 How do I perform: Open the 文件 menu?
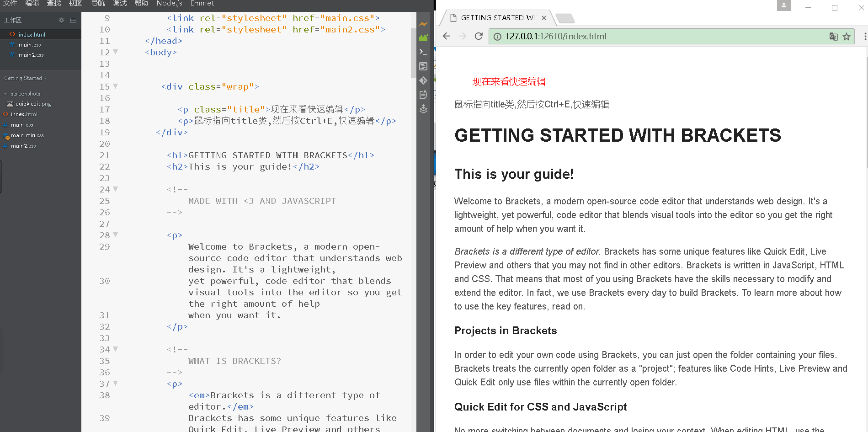click(10, 3)
